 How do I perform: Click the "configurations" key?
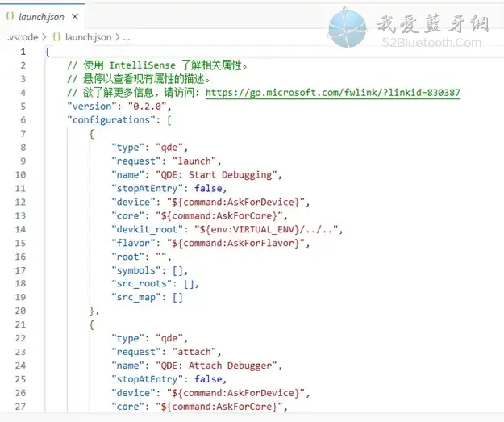pos(111,120)
